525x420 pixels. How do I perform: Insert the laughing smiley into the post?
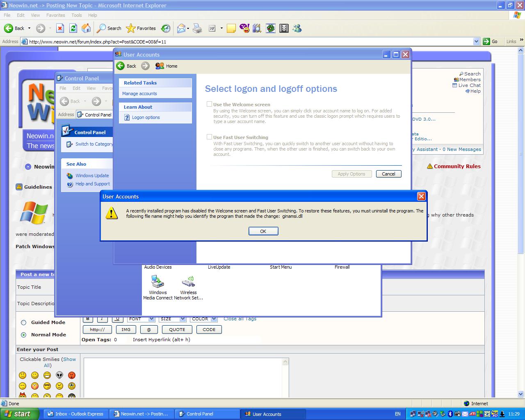pos(47,375)
